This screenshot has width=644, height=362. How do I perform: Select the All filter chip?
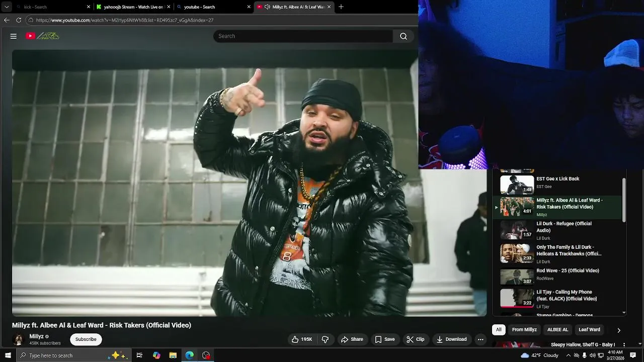click(499, 330)
